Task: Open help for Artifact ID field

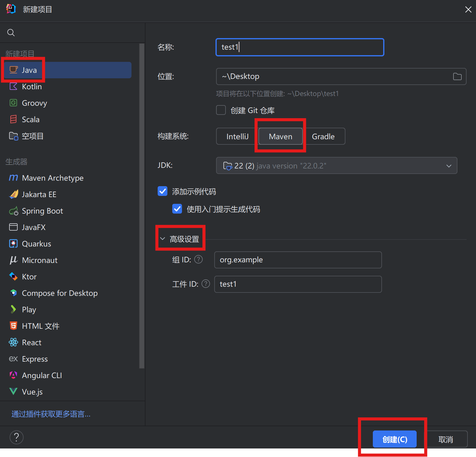Action: tap(206, 284)
